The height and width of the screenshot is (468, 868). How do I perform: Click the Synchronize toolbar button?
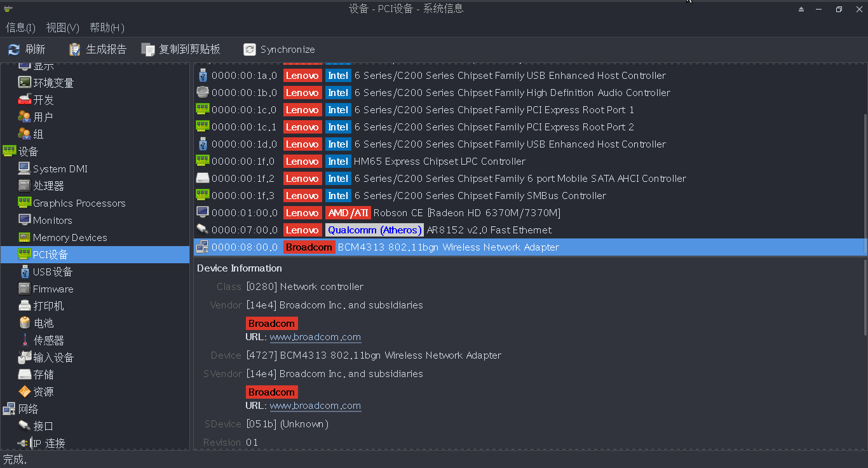(x=279, y=49)
